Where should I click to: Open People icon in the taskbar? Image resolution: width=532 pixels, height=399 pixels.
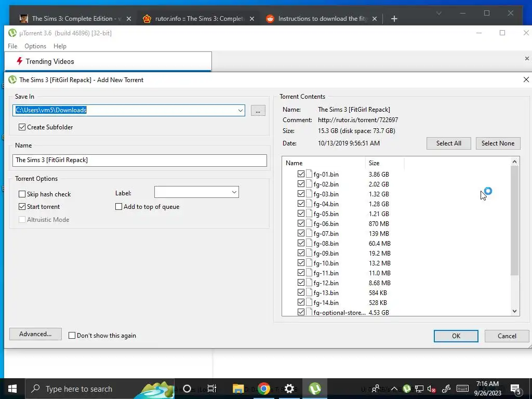pyautogui.click(x=375, y=389)
